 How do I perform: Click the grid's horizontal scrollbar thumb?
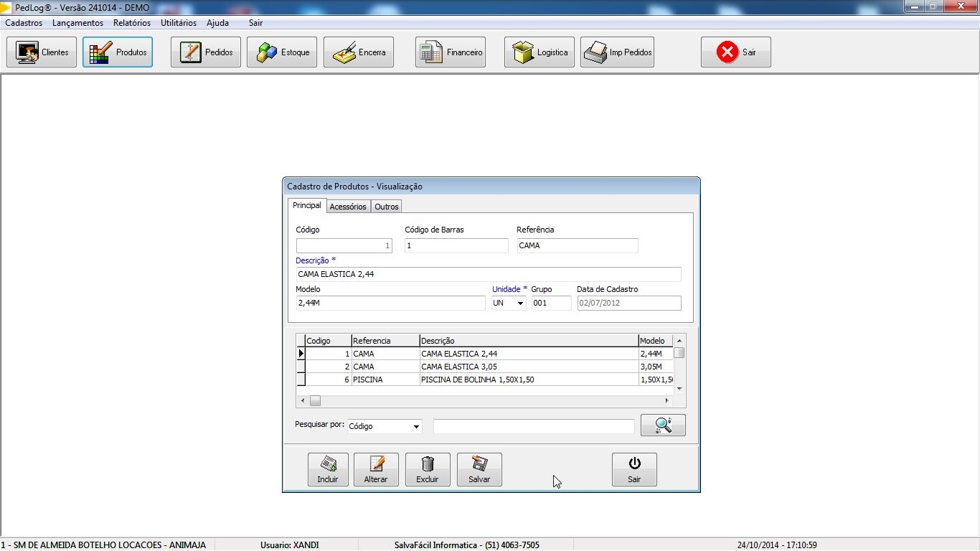click(x=315, y=401)
